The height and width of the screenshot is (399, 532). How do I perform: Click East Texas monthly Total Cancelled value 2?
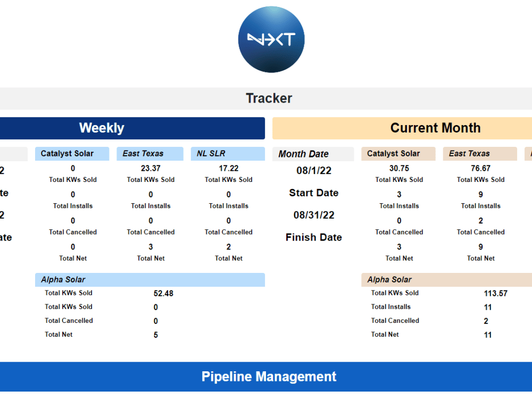(481, 221)
